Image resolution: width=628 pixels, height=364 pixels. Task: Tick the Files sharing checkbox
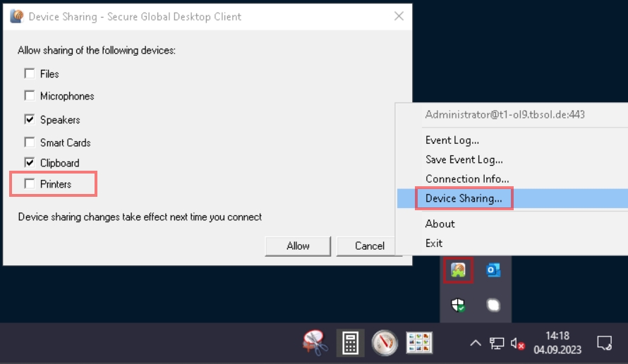pyautogui.click(x=30, y=74)
